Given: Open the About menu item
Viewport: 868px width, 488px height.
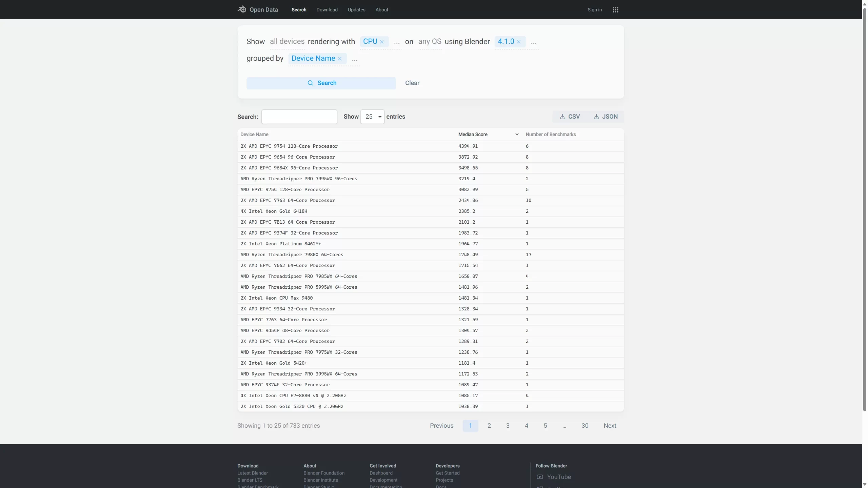Looking at the screenshot, I should click(x=382, y=10).
